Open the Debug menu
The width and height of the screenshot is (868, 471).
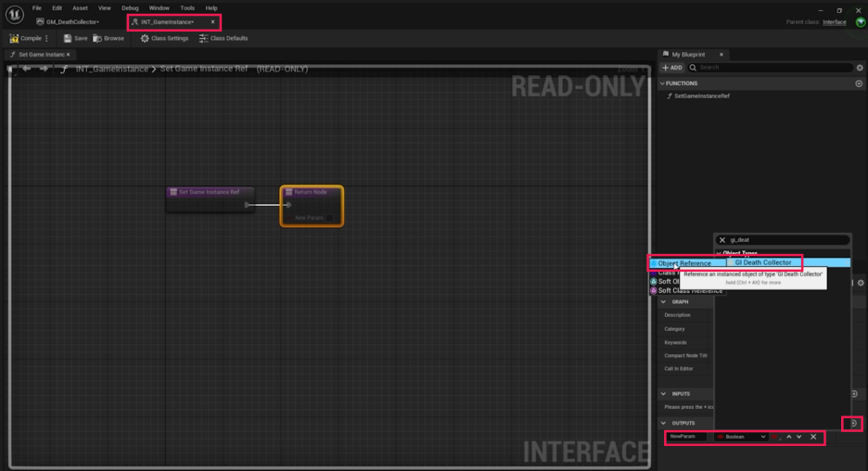130,8
